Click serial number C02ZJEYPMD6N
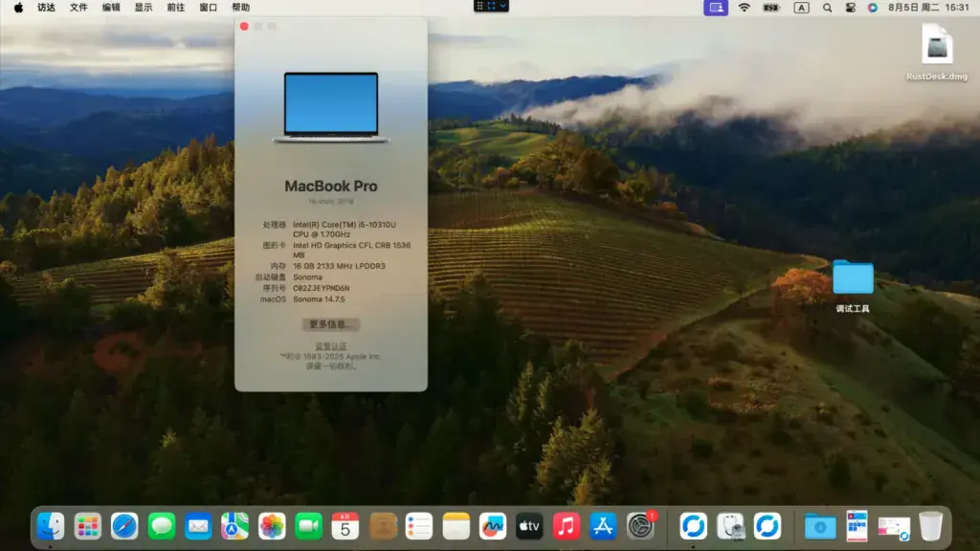Screen dimensions: 980x551 322,288
